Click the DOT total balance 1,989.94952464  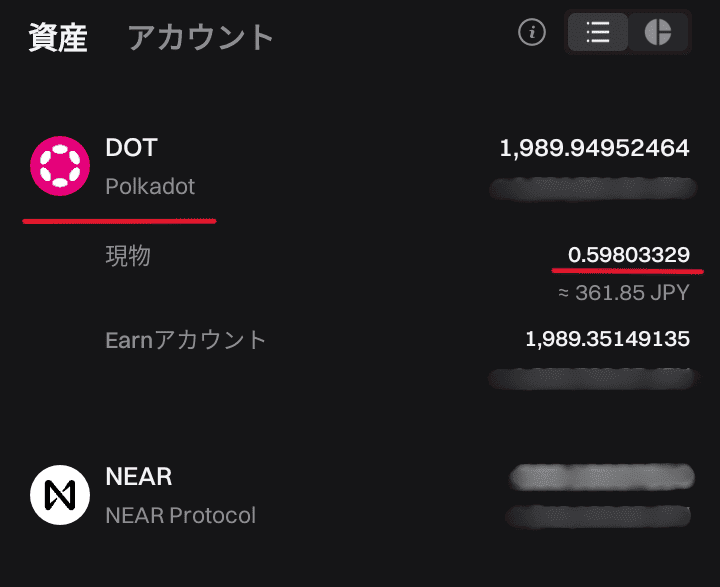(x=594, y=149)
